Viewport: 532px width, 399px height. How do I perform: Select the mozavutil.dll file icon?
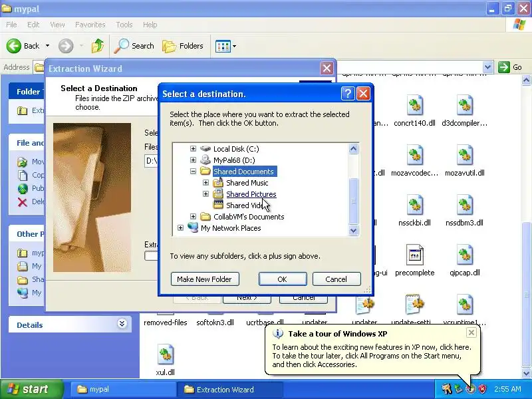(x=464, y=155)
